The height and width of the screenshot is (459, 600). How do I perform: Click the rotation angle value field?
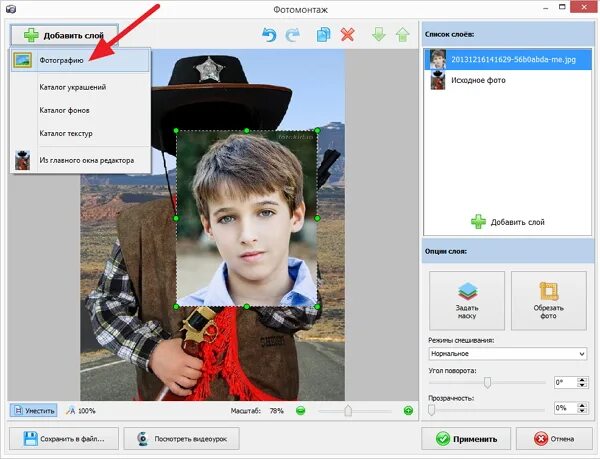(x=565, y=382)
